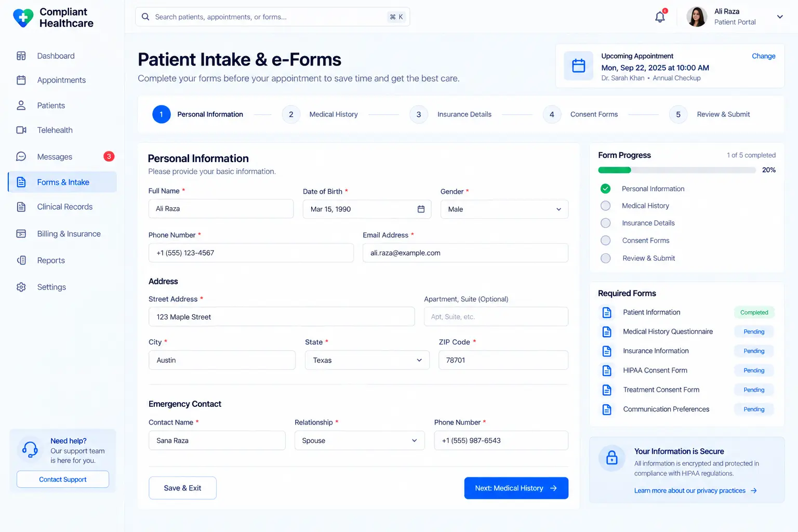Click the Change appointment link
Image resolution: width=798 pixels, height=532 pixels.
tap(763, 56)
